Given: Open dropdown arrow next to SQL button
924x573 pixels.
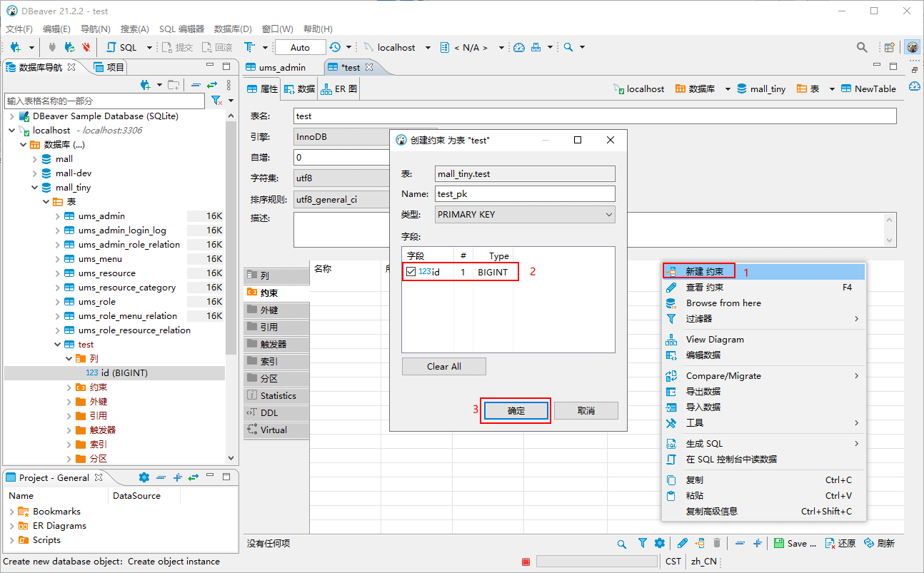Looking at the screenshot, I should tap(149, 48).
